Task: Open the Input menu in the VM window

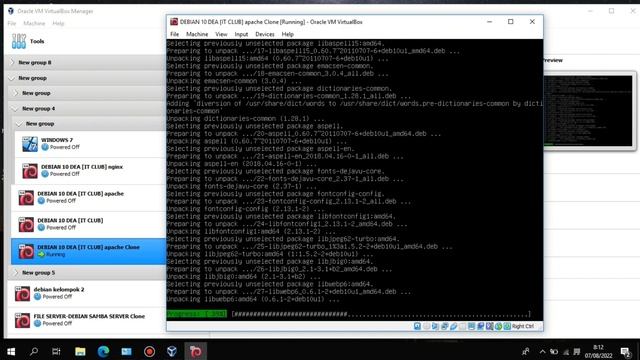Action: (x=241, y=34)
